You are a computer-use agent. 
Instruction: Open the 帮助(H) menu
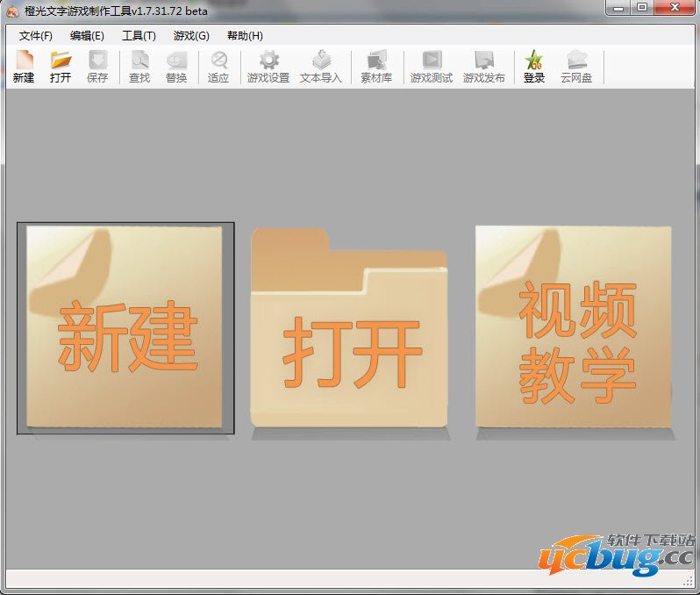pyautogui.click(x=245, y=36)
